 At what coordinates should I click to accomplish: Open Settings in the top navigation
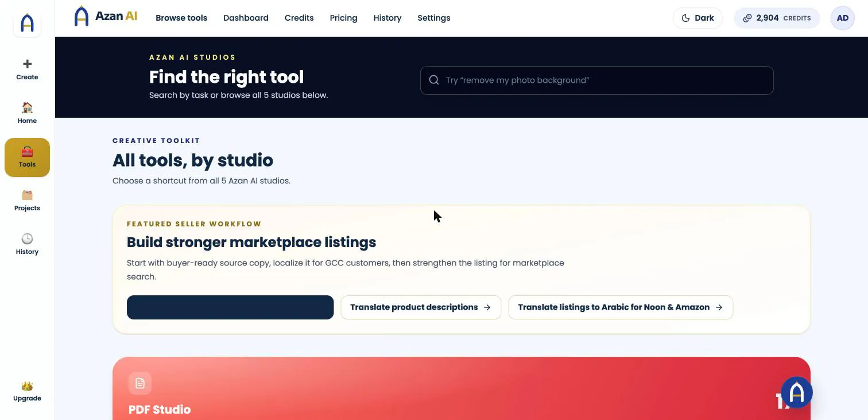(x=434, y=18)
